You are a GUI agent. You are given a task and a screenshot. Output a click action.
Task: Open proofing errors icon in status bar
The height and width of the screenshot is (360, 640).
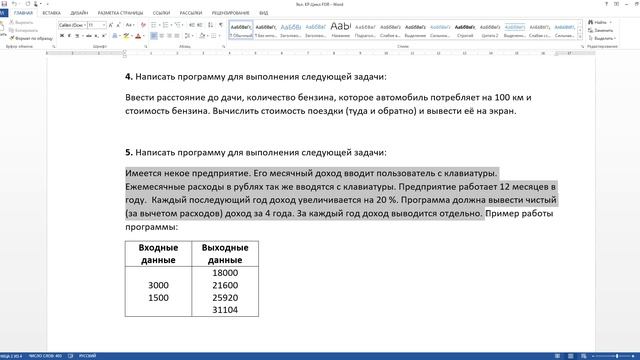click(71, 356)
